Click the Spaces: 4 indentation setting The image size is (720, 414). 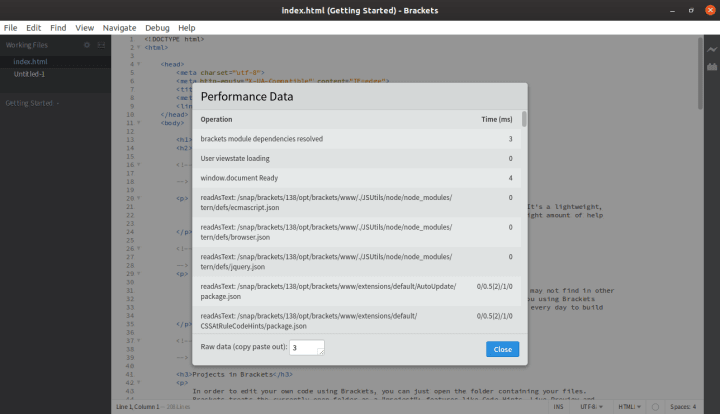point(683,407)
